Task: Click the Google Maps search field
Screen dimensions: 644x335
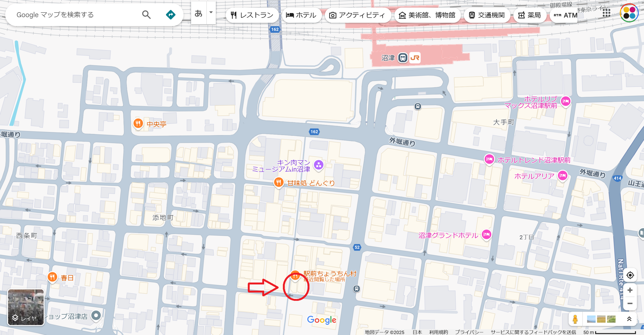Action: pos(75,15)
